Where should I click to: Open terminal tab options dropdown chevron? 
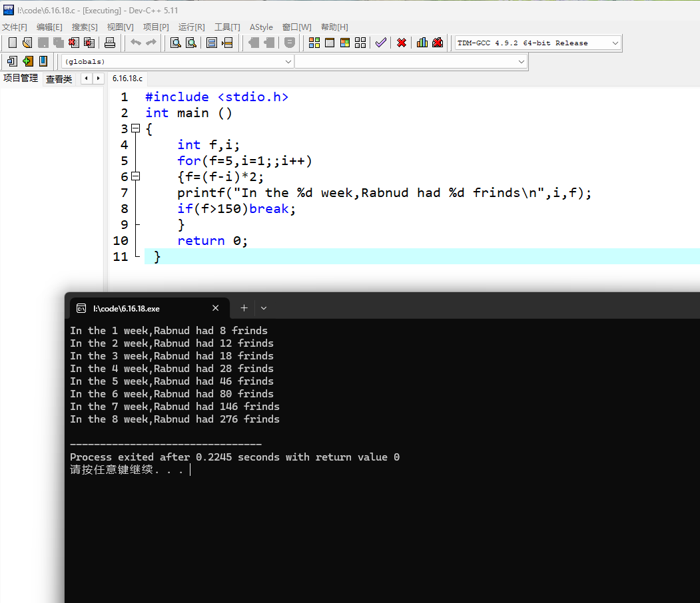264,308
